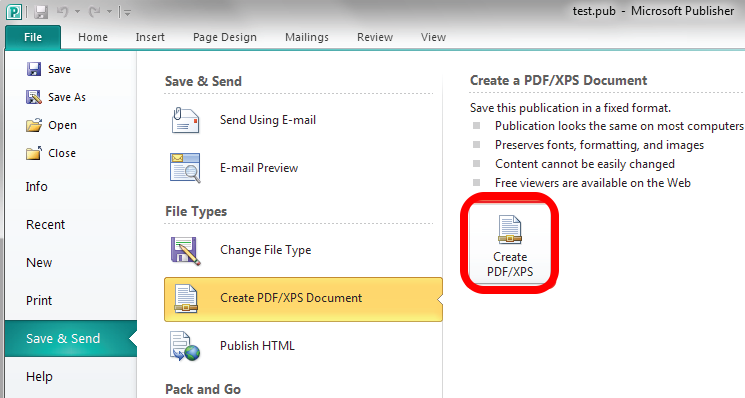The width and height of the screenshot is (745, 398).
Task: Go to the Print section
Action: pyautogui.click(x=39, y=301)
